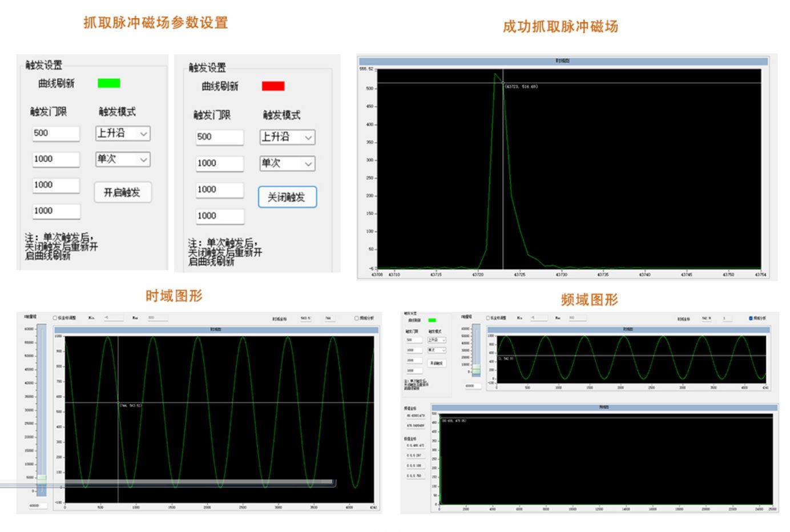This screenshot has height=532, width=790.
Task: Click the red 曲线刷新 status indicator
Action: [273, 86]
